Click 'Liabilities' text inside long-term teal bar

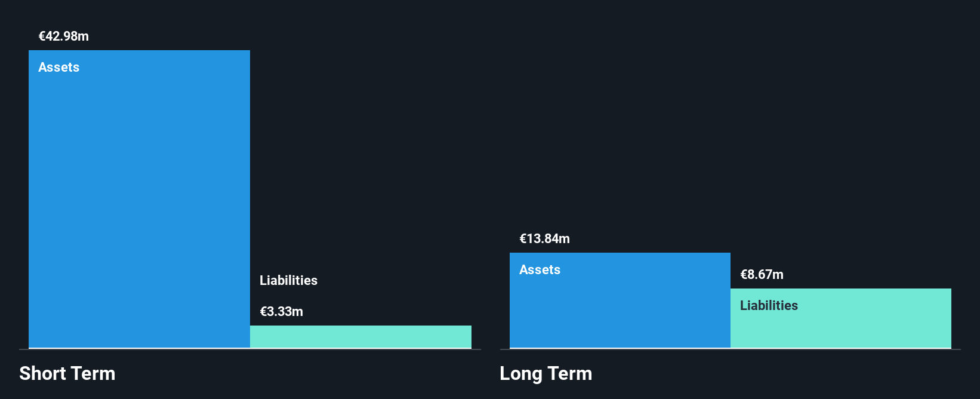pyautogui.click(x=769, y=306)
